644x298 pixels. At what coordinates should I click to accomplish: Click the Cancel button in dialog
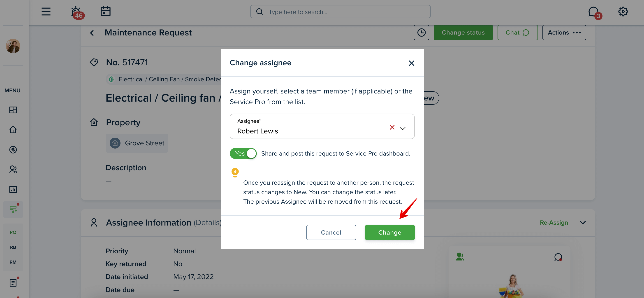pyautogui.click(x=331, y=233)
